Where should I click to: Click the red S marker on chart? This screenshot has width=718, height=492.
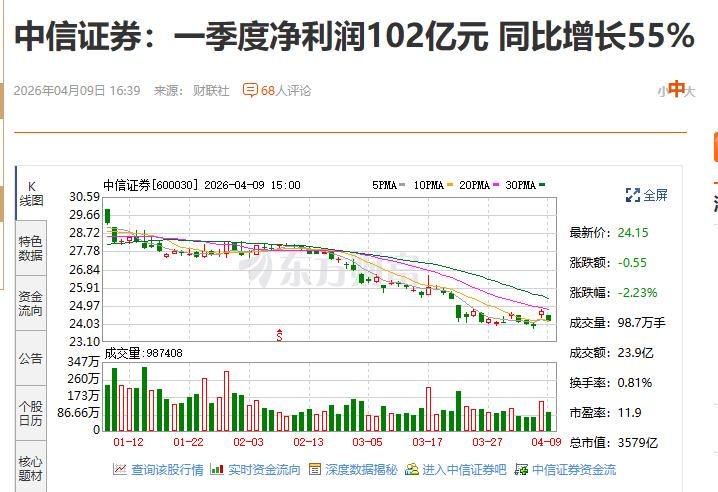(279, 335)
